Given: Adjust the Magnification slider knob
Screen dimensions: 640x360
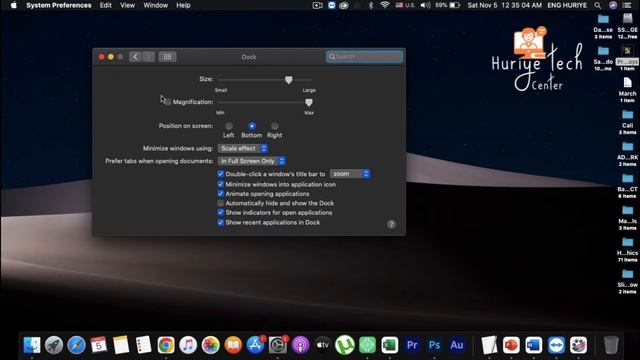Looking at the screenshot, I should (309, 102).
